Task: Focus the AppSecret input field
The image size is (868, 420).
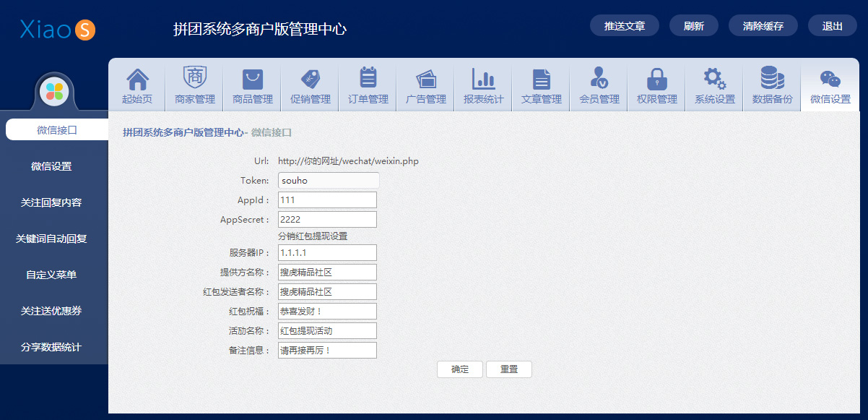Action: 327,219
